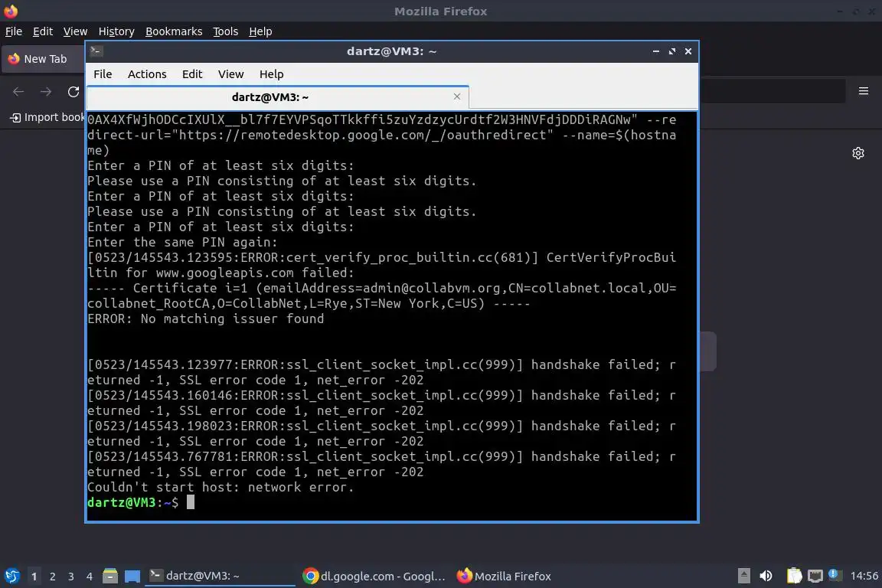Image resolution: width=882 pixels, height=588 pixels.
Task: Close the terminal window
Action: pos(688,51)
